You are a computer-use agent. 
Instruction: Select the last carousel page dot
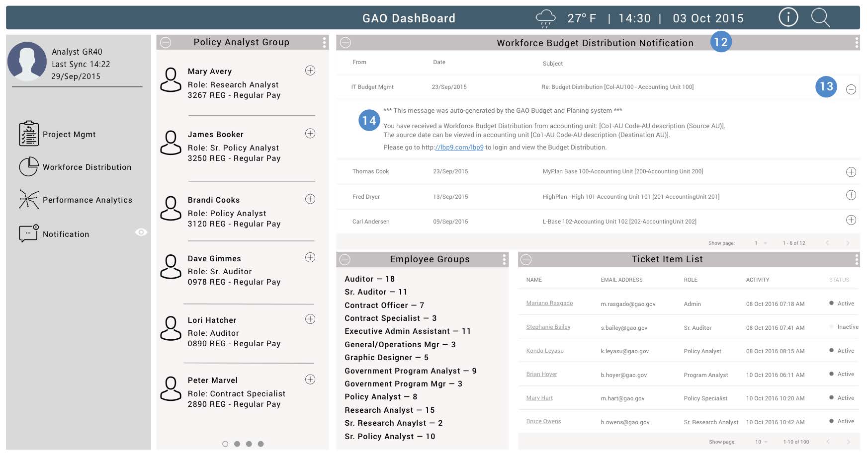[260, 444]
